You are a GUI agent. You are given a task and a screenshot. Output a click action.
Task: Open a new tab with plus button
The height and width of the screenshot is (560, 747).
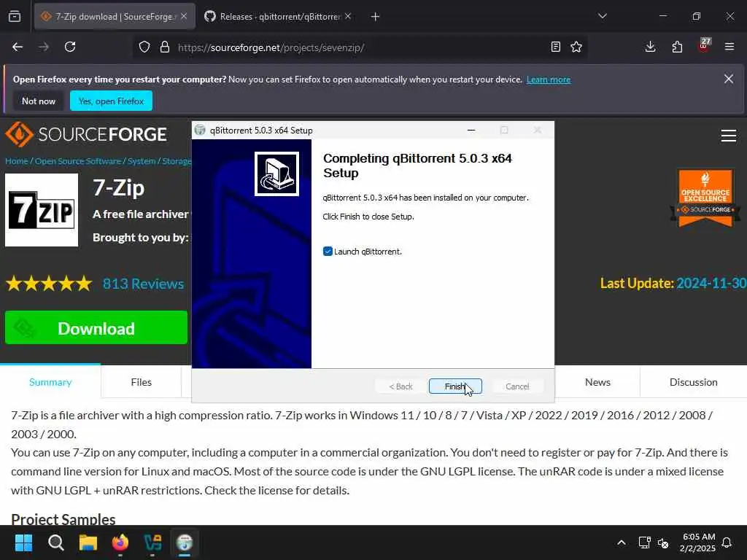pyautogui.click(x=376, y=17)
